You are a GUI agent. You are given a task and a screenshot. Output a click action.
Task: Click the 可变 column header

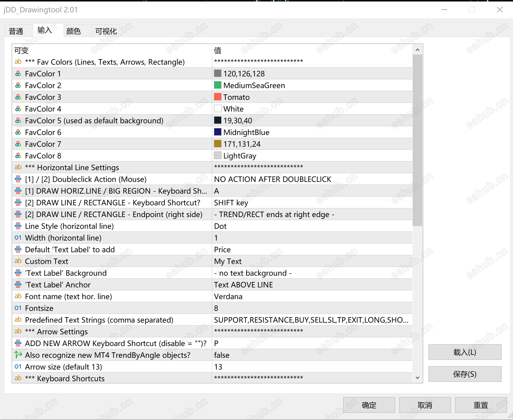click(112, 50)
